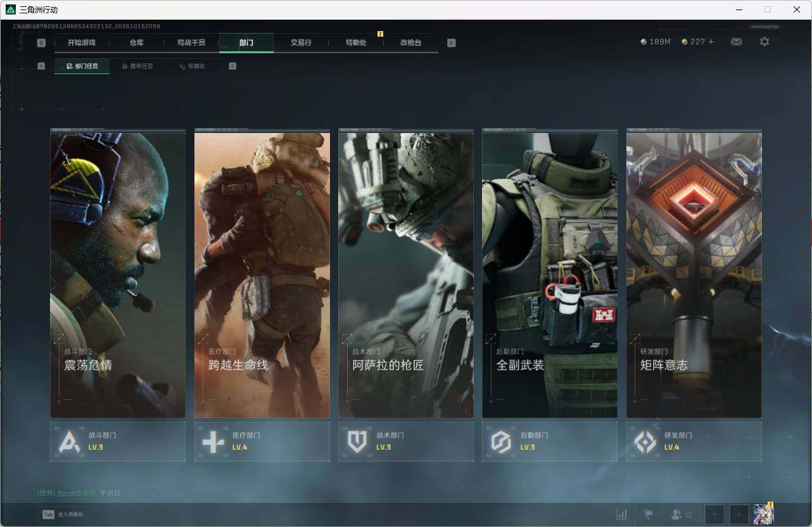
Task: Open the friends icon showing 12
Action: [x=682, y=514]
